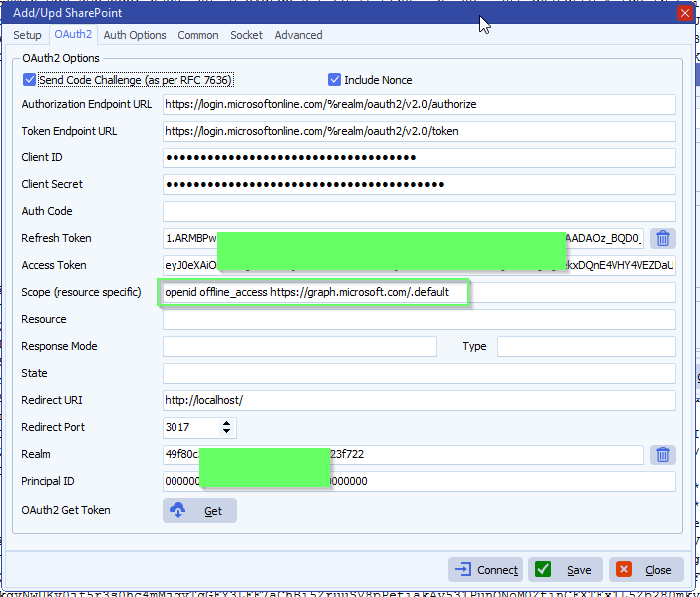The height and width of the screenshot is (597, 700).
Task: Click the 'Add/Upd SharePoint' title text
Action: pos(67,13)
